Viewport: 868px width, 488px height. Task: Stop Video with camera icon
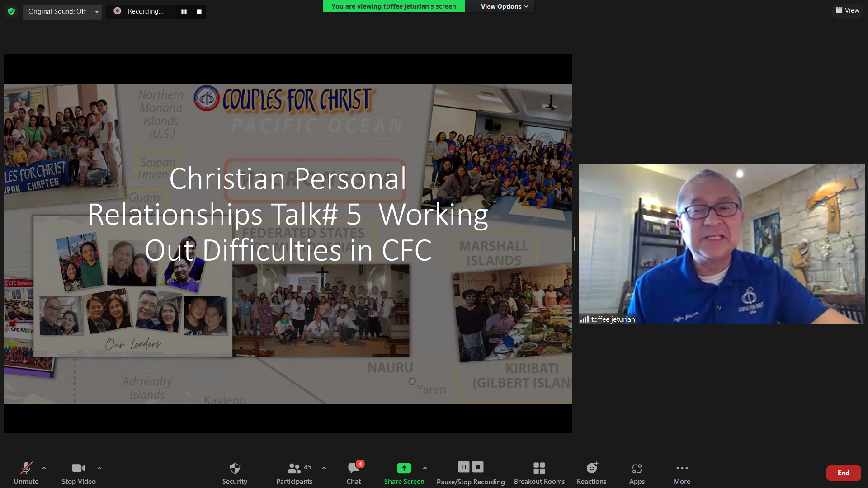[x=79, y=473]
